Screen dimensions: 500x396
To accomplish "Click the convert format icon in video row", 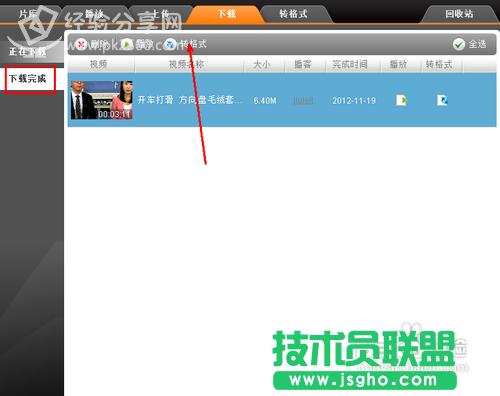I will [442, 100].
